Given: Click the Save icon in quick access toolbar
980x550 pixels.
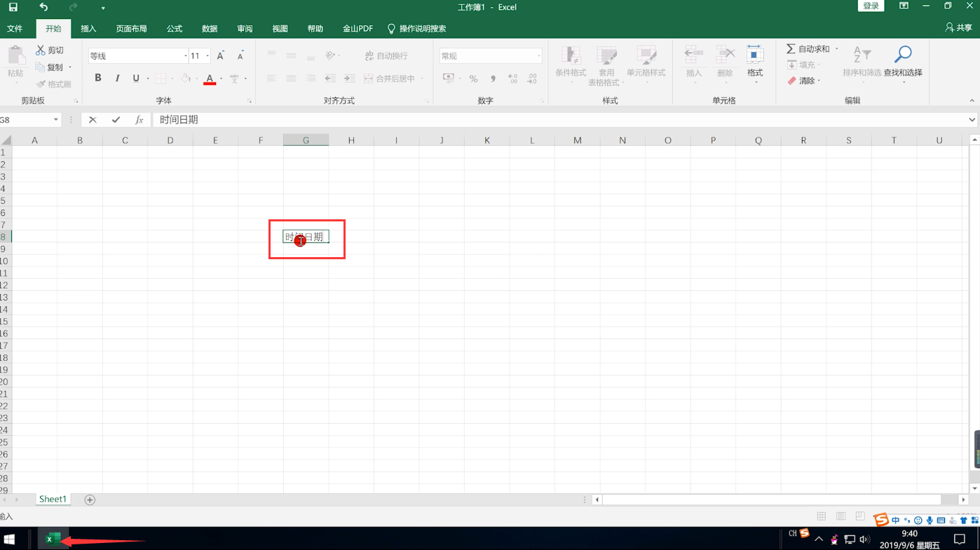Looking at the screenshot, I should (x=13, y=7).
